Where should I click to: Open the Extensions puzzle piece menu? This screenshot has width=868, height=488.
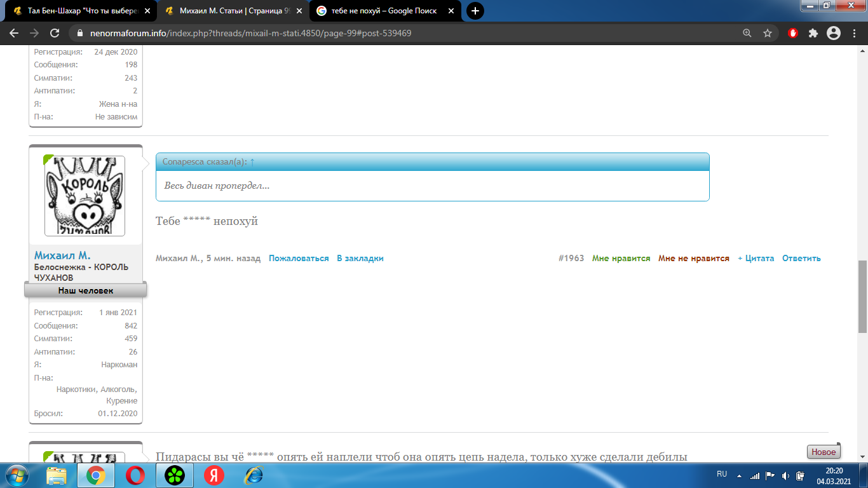[813, 33]
